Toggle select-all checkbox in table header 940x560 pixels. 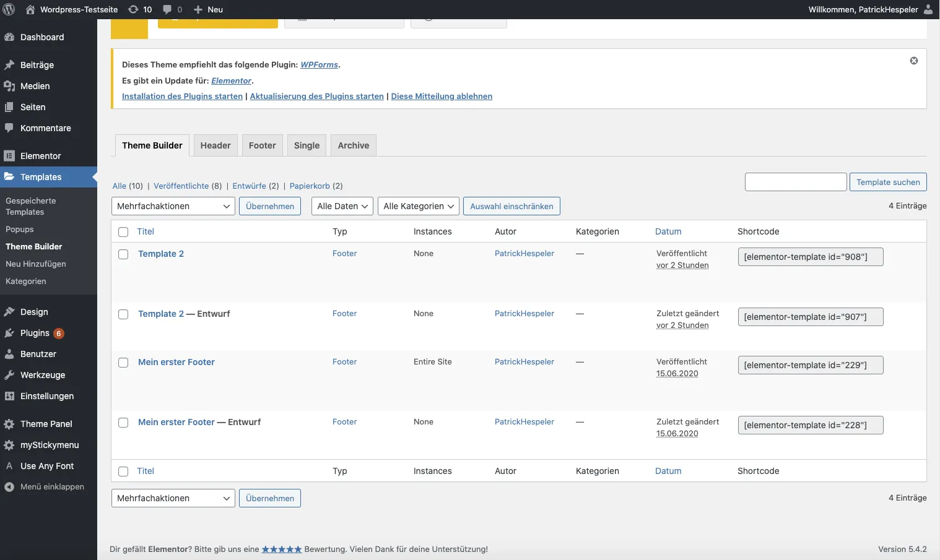click(123, 232)
